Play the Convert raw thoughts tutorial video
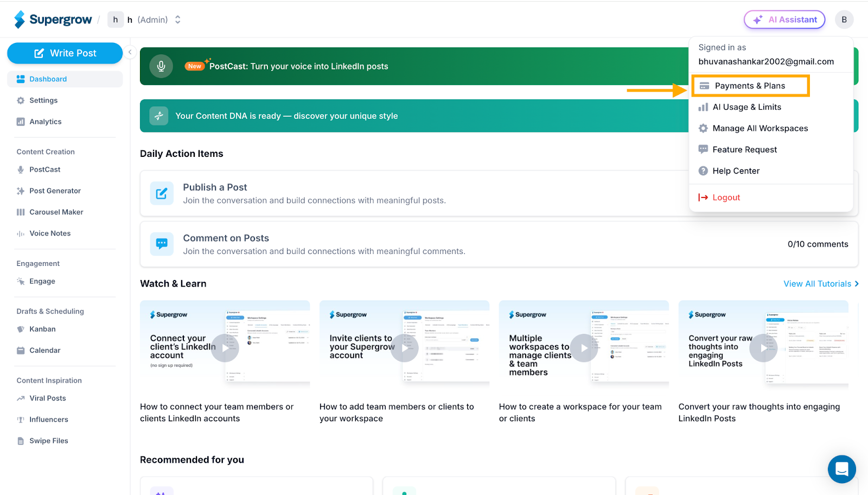 (x=763, y=348)
